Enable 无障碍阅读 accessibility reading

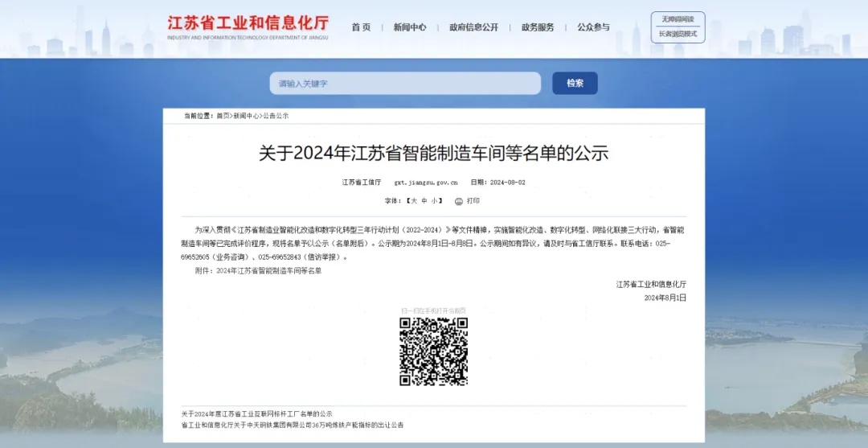click(678, 18)
